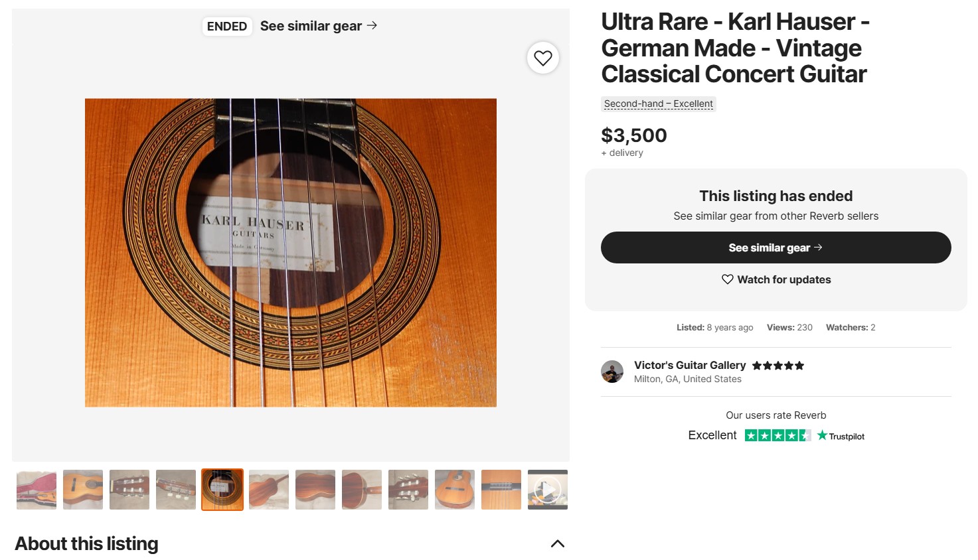Click the Trustpilot green star rating
The height and width of the screenshot is (560, 978).
(777, 435)
